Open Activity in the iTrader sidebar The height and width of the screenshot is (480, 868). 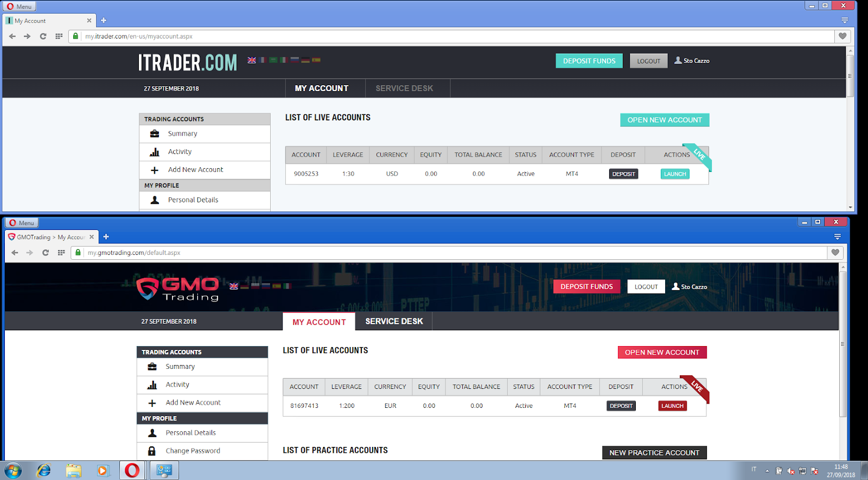[205, 152]
